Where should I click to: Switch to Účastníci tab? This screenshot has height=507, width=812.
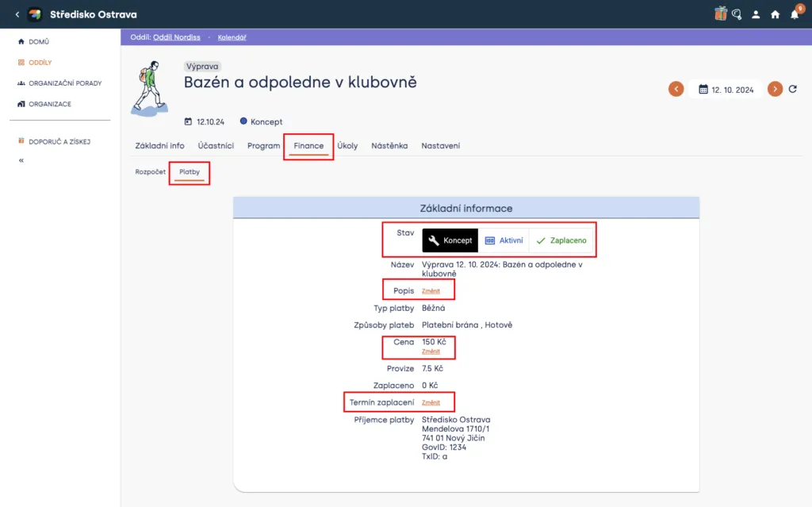(x=216, y=146)
